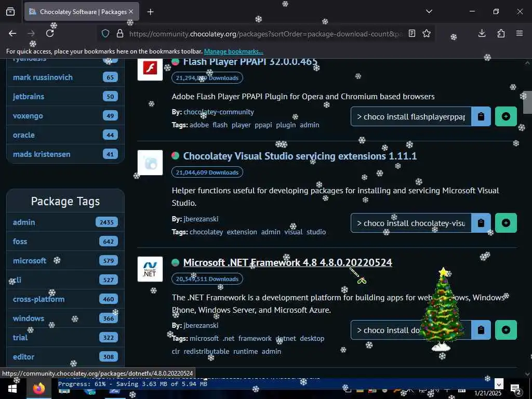532x399 pixels.
Task: Open the Windows notification center
Action: click(515, 389)
